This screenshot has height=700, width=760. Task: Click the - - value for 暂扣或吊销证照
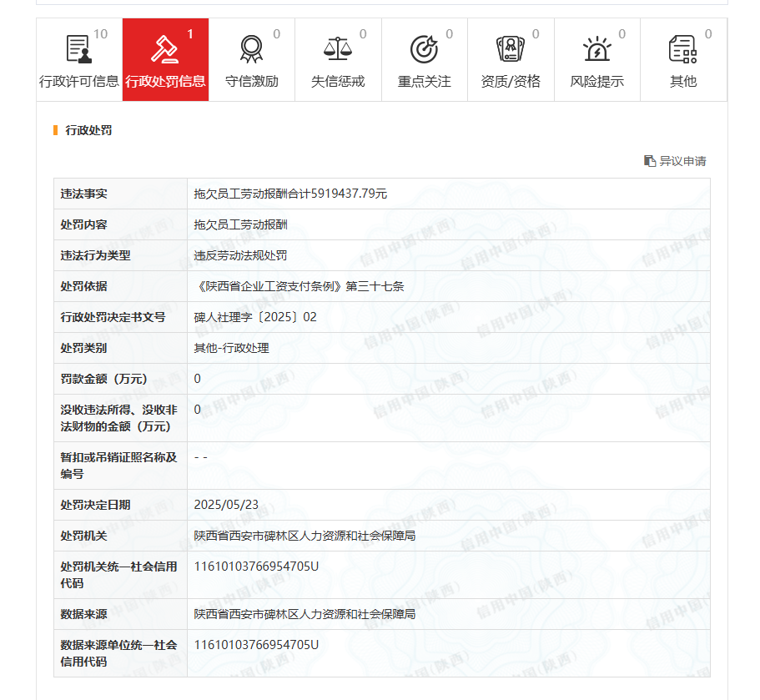[x=201, y=457]
